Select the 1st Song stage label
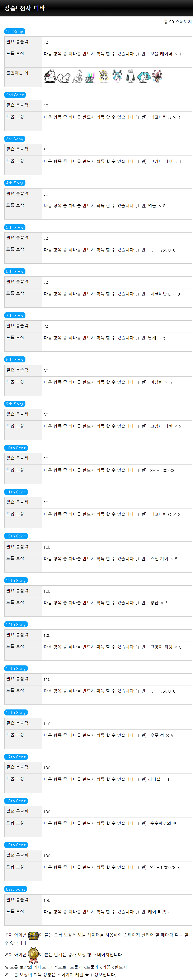 pos(14,31)
